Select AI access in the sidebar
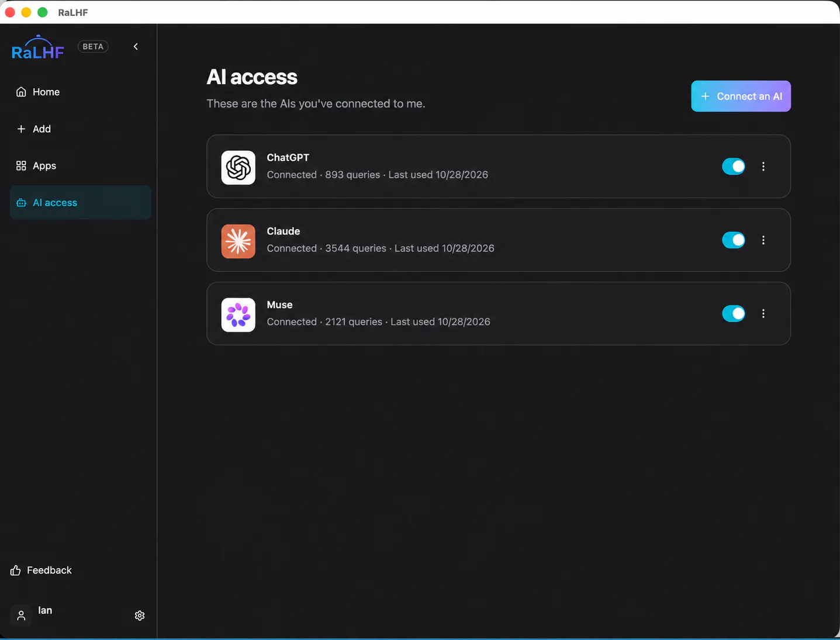This screenshot has height=640, width=840. point(81,202)
